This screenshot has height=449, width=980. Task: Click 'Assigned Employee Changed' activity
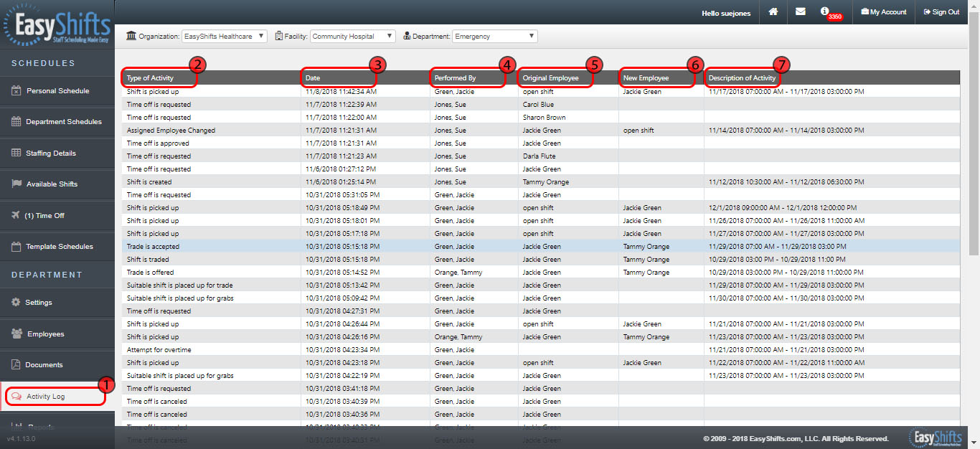(x=171, y=131)
